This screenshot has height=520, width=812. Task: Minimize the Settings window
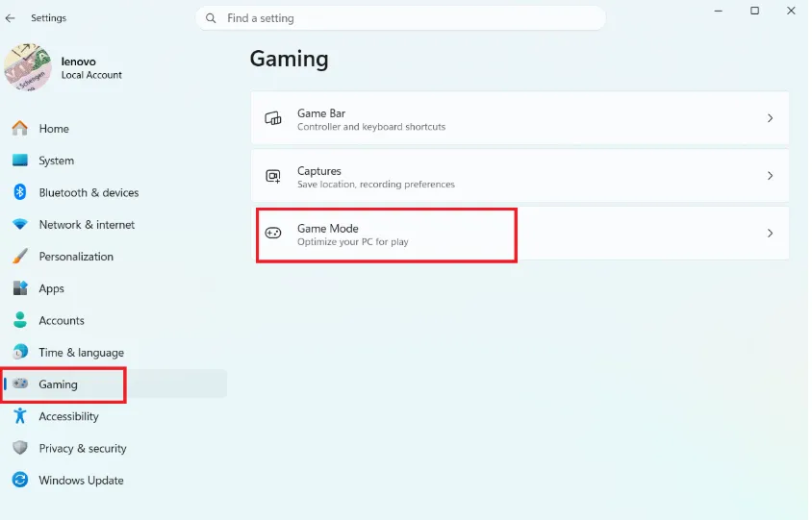(719, 11)
